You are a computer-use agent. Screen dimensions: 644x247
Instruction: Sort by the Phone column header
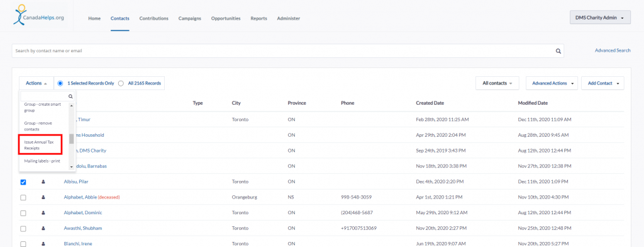pyautogui.click(x=347, y=103)
